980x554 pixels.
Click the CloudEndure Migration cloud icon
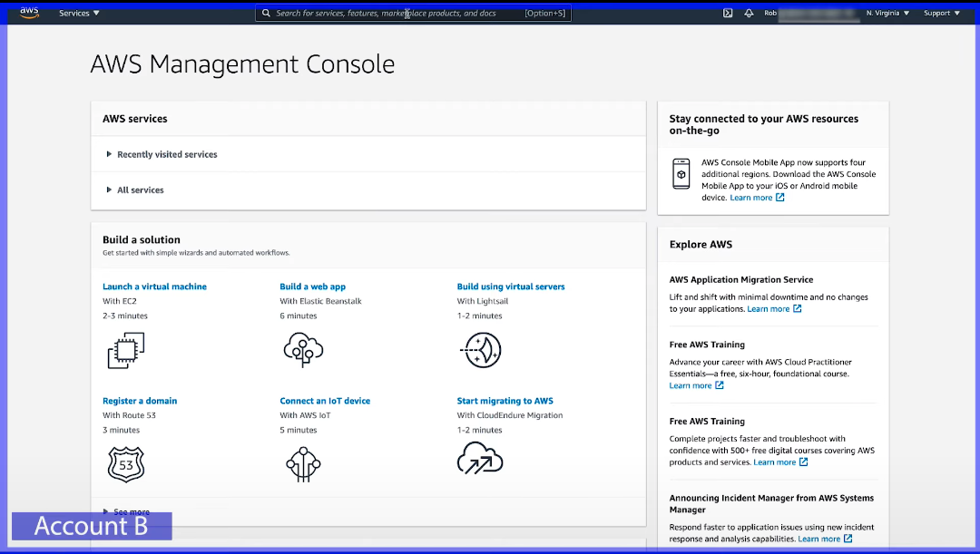point(480,459)
